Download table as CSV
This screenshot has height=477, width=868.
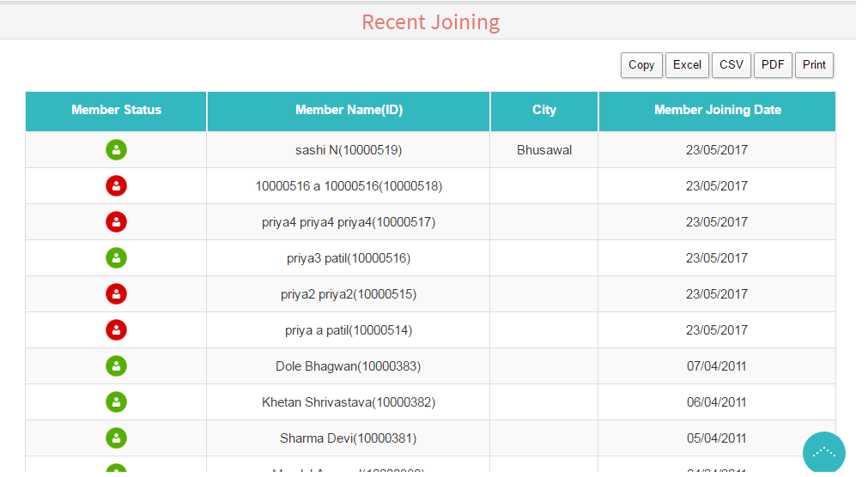tap(731, 65)
